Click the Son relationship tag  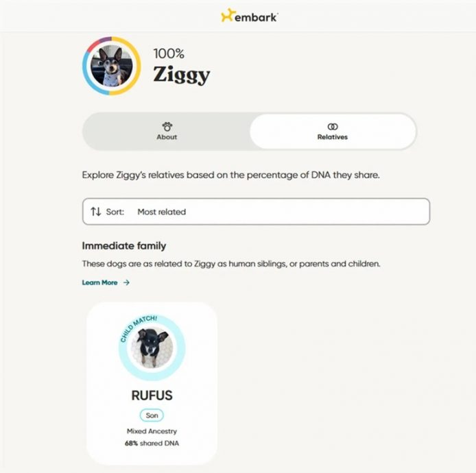point(152,415)
